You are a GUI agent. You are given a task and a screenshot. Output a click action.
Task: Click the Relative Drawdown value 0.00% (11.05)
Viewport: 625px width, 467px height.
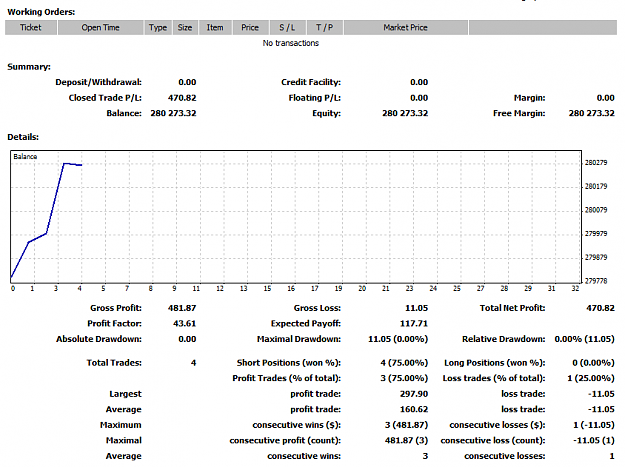(584, 339)
